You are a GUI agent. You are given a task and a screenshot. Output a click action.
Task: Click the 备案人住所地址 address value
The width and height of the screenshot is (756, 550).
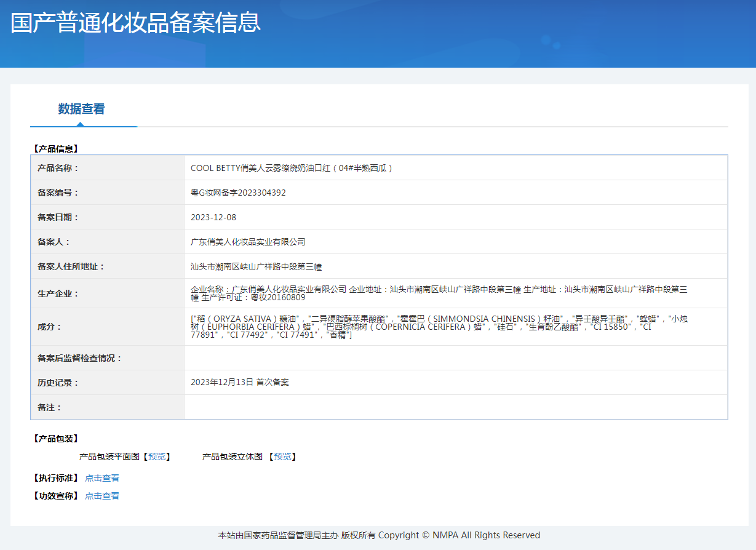(x=257, y=266)
